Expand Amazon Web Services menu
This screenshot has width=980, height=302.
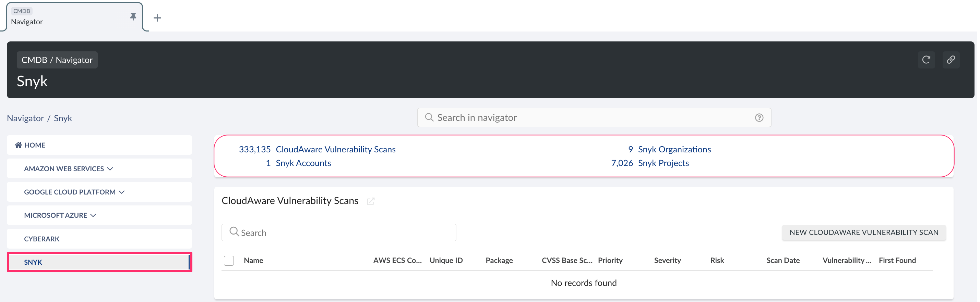[x=69, y=169]
